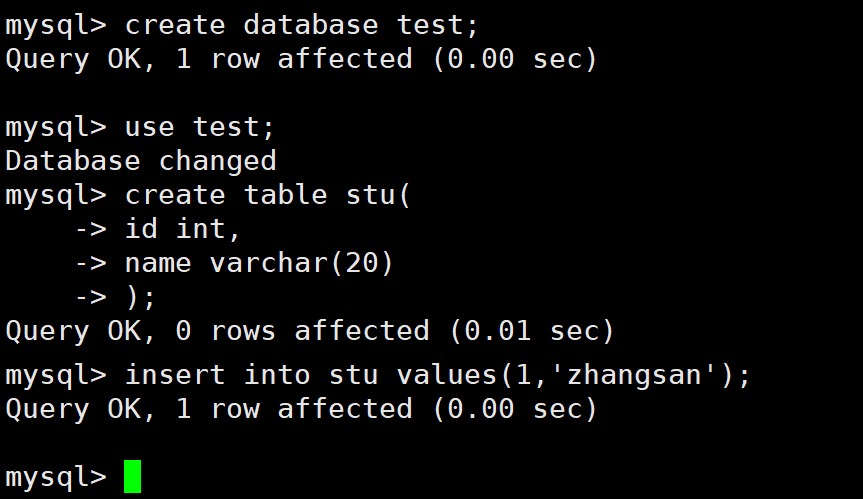Viewport: 863px width, 499px height.
Task: Click the first mysql> prompt at top
Action: point(56,26)
